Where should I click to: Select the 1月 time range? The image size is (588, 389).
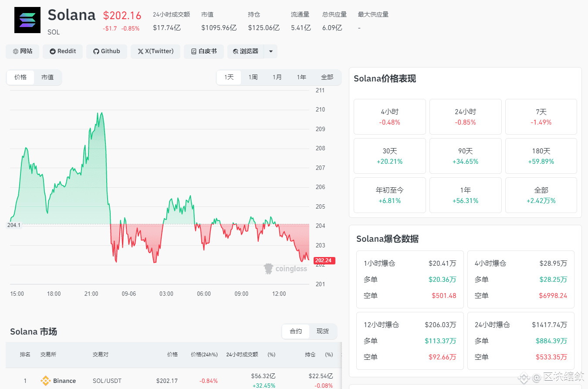pyautogui.click(x=277, y=77)
